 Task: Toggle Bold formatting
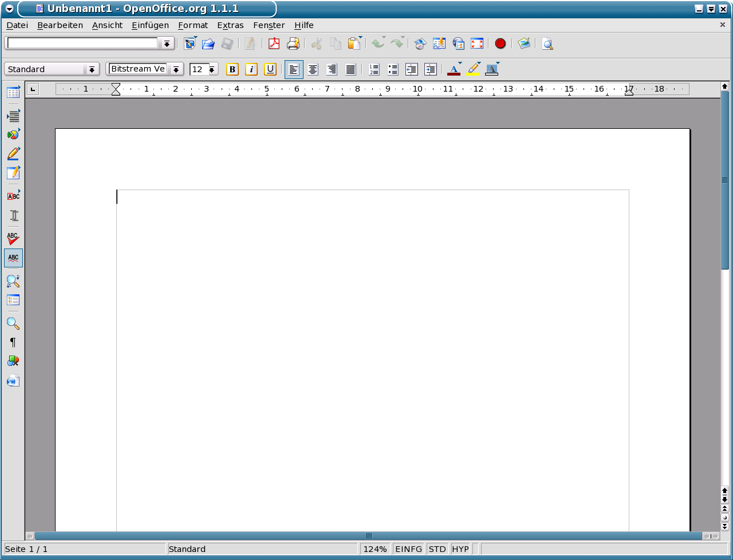[x=232, y=69]
